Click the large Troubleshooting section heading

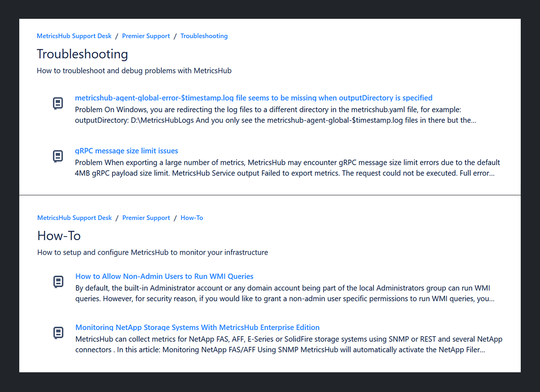pyautogui.click(x=82, y=54)
